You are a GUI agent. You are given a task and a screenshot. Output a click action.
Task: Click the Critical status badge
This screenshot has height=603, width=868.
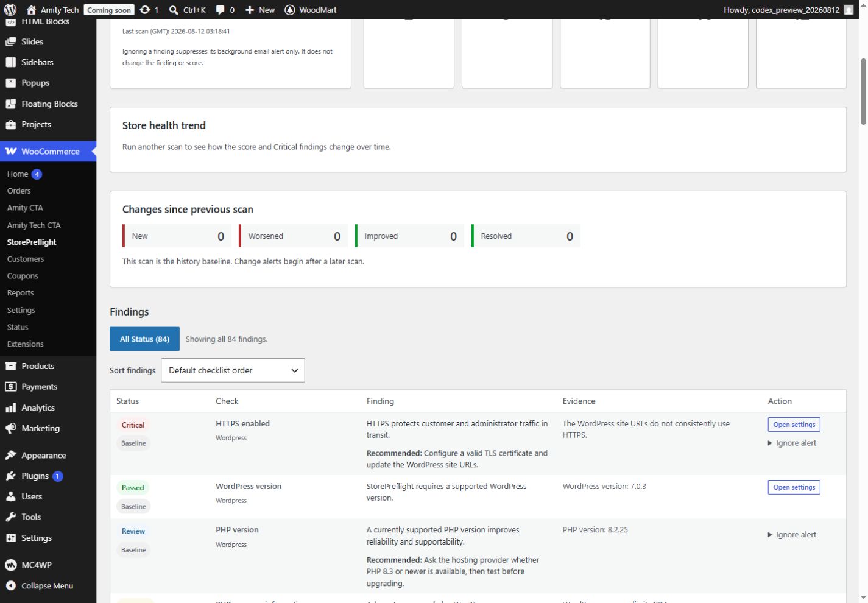click(x=133, y=425)
